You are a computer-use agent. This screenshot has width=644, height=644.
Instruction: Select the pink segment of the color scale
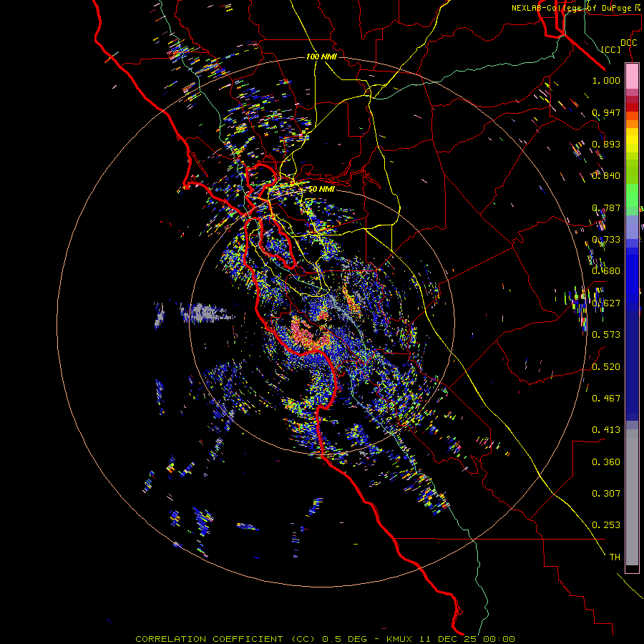[632, 77]
